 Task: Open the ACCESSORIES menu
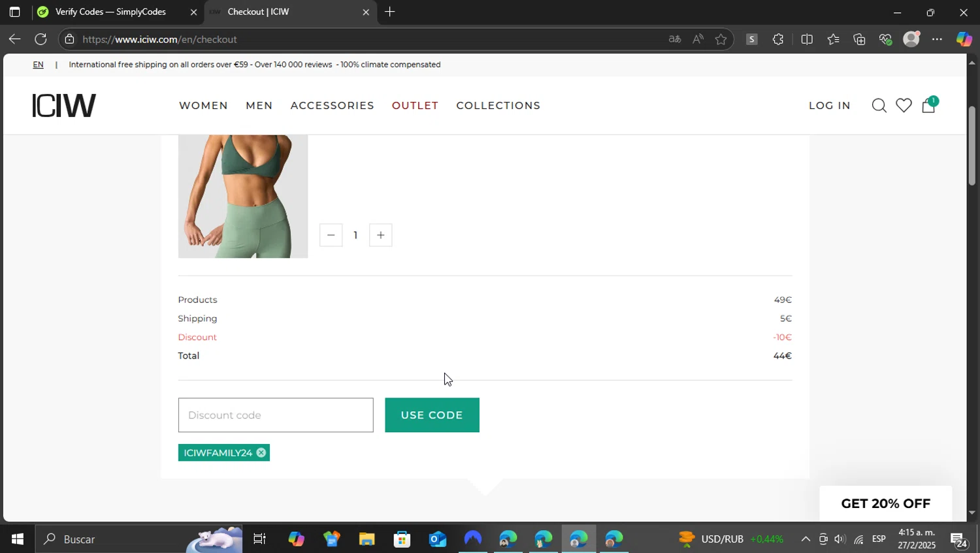tap(332, 105)
